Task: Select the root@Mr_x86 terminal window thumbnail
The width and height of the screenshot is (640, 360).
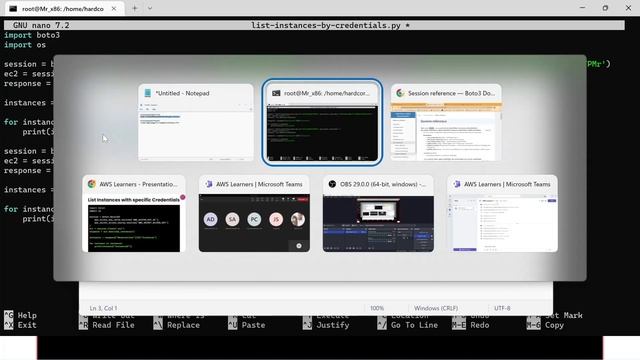Action: (x=322, y=122)
